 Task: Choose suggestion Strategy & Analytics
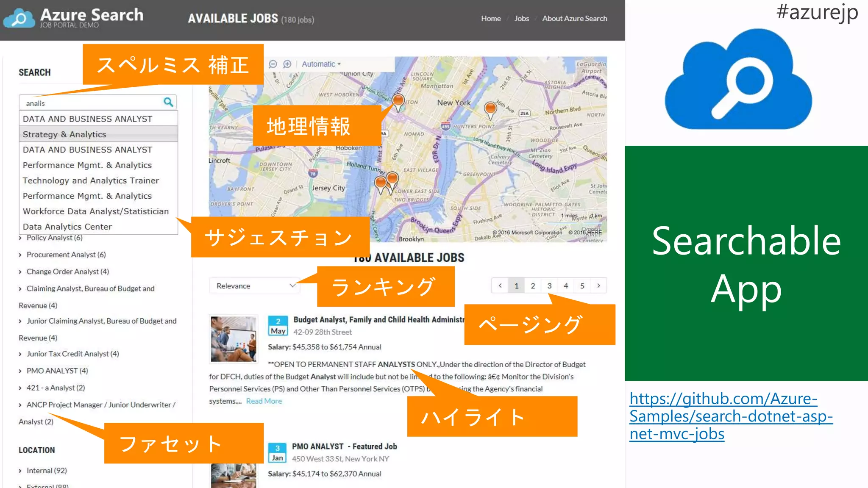click(98, 134)
